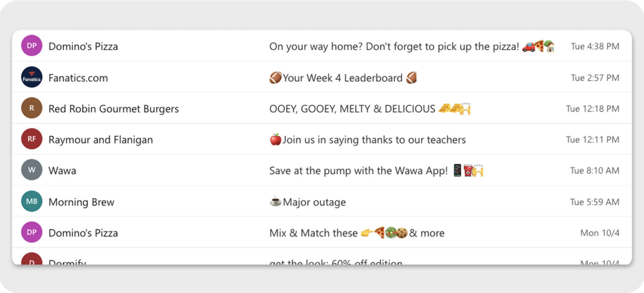The width and height of the screenshot is (644, 293).
Task: Click the Wawa W avatar icon
Action: tap(31, 170)
